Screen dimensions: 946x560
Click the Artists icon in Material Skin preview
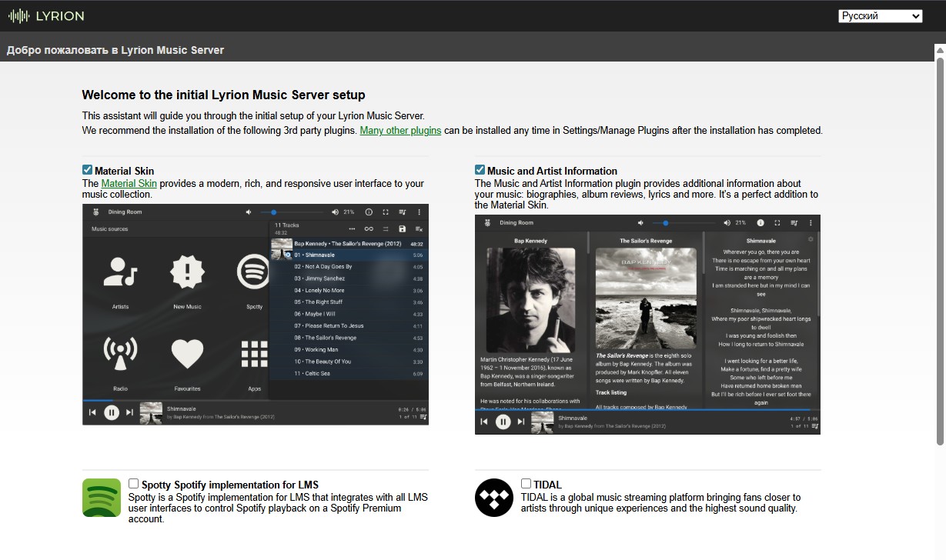[x=121, y=275]
